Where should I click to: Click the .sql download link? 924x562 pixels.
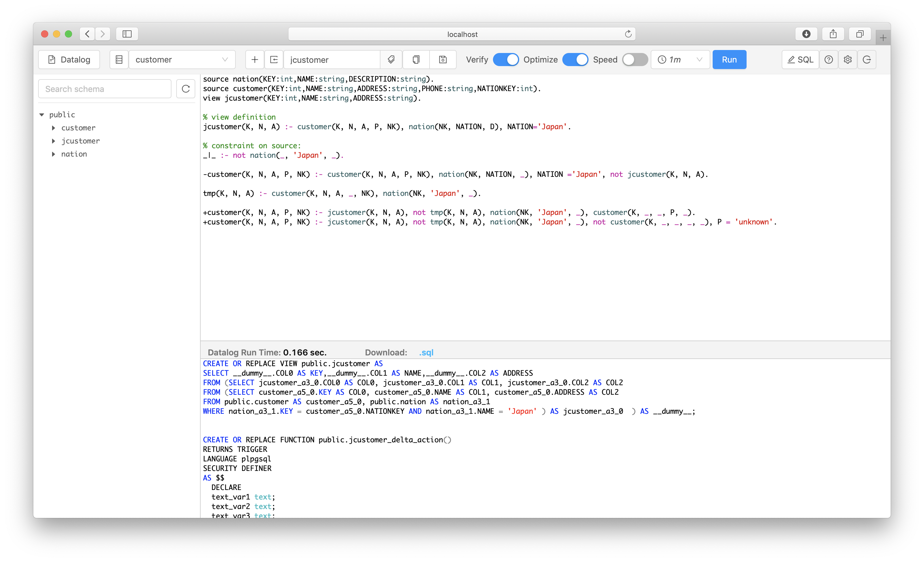(x=428, y=352)
